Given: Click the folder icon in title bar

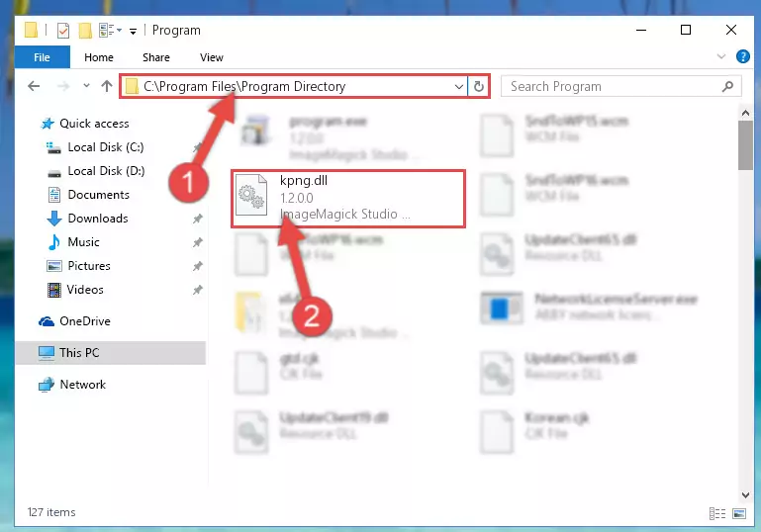Looking at the screenshot, I should click(31, 30).
